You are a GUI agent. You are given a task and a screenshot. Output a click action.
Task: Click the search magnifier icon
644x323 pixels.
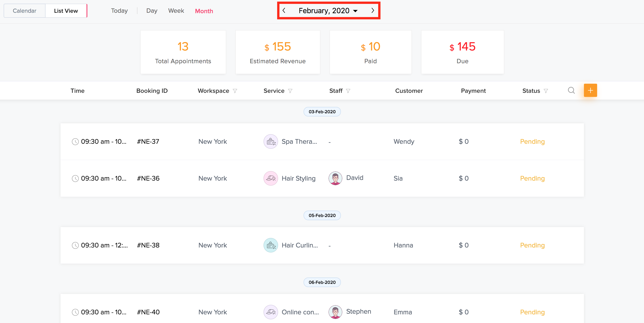point(571,91)
